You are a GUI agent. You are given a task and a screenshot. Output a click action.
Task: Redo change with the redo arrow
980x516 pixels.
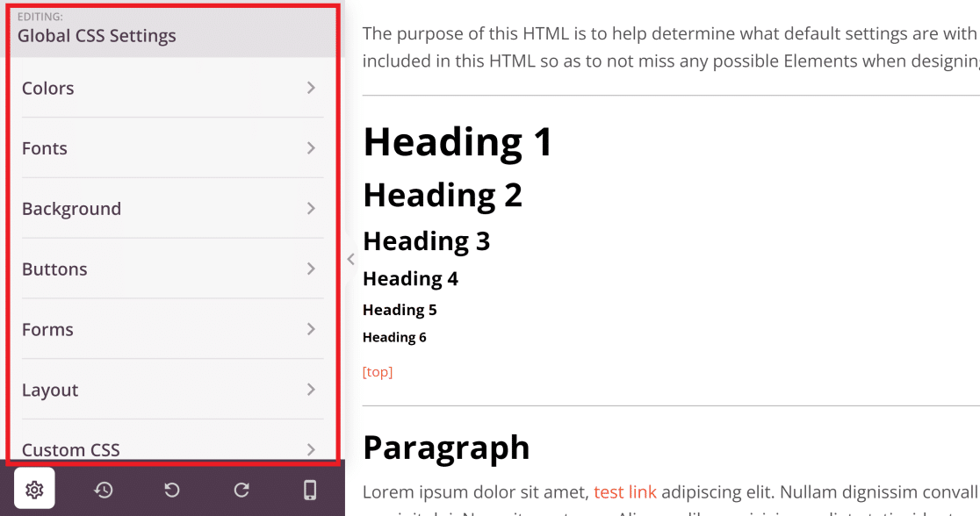click(241, 490)
